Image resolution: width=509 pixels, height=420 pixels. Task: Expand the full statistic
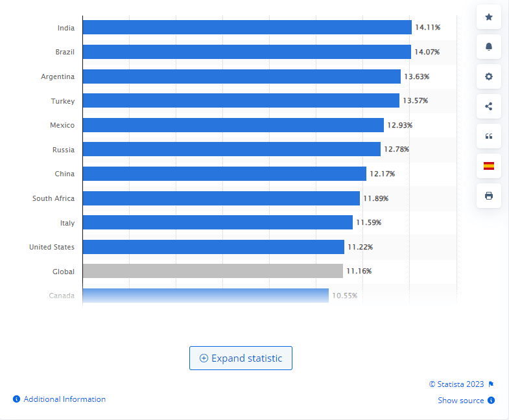[x=241, y=358]
